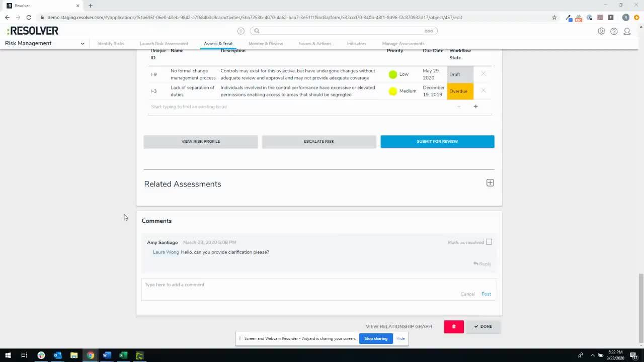Viewport: 644px width, 362px height.
Task: Click the SUBMIT FOR REVIEW button
Action: pyautogui.click(x=437, y=141)
